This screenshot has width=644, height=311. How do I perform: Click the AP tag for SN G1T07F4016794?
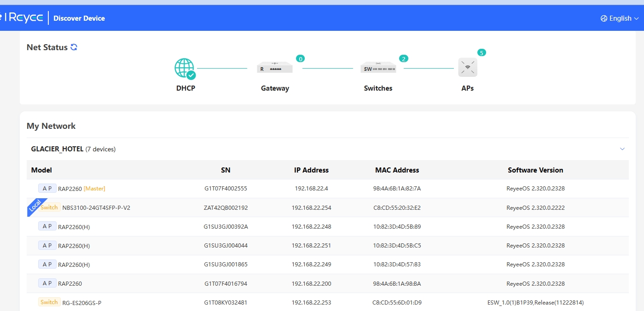click(47, 283)
